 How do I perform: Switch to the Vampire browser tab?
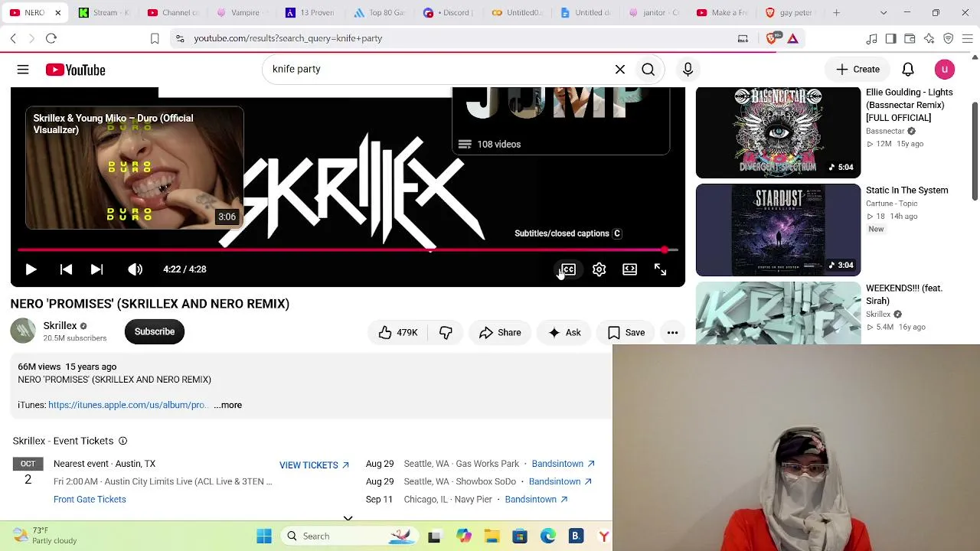pyautogui.click(x=242, y=13)
